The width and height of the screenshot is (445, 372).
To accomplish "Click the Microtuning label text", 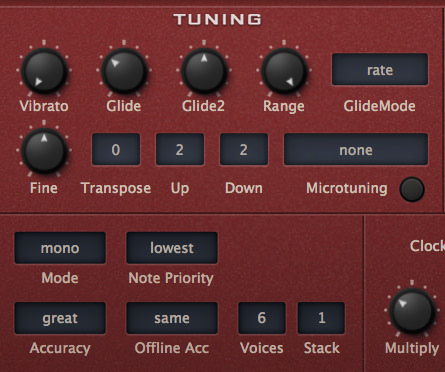I will 347,188.
